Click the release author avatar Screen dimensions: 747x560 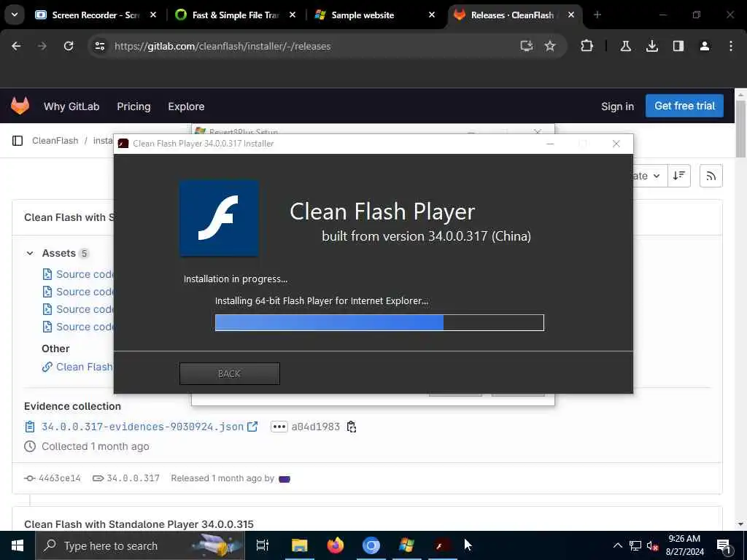(285, 479)
